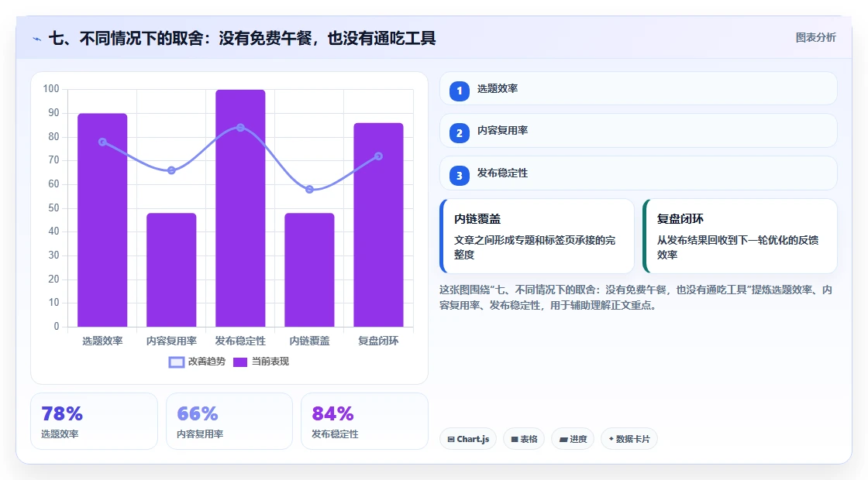Open the 复盘闭环 card
The width and height of the screenshot is (868, 480).
740,236
